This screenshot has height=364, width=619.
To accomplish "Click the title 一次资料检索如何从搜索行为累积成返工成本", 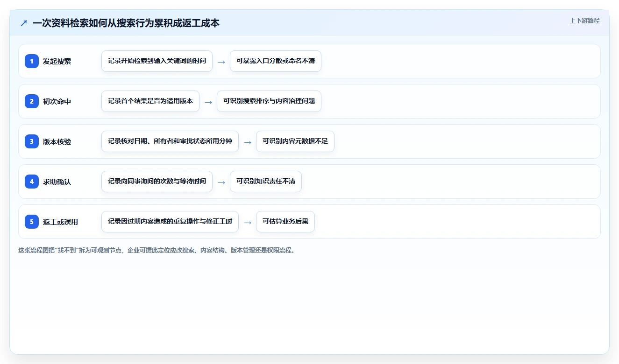I will [x=126, y=23].
